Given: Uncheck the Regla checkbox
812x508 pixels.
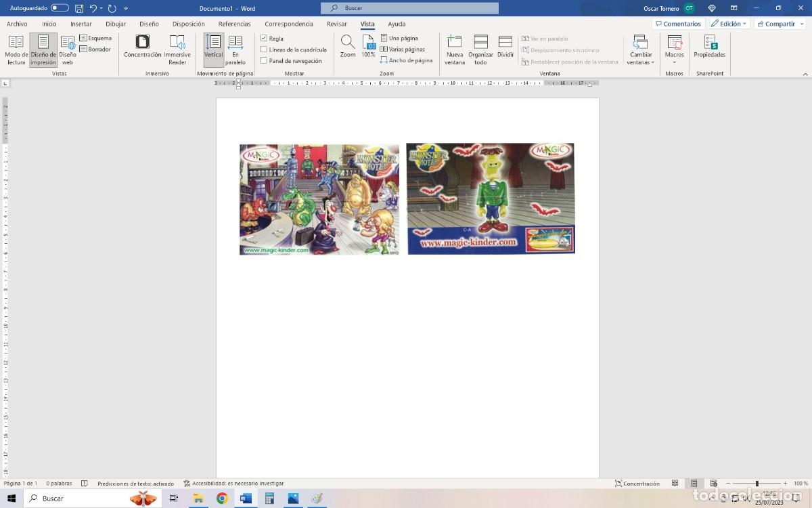Looking at the screenshot, I should (x=264, y=39).
